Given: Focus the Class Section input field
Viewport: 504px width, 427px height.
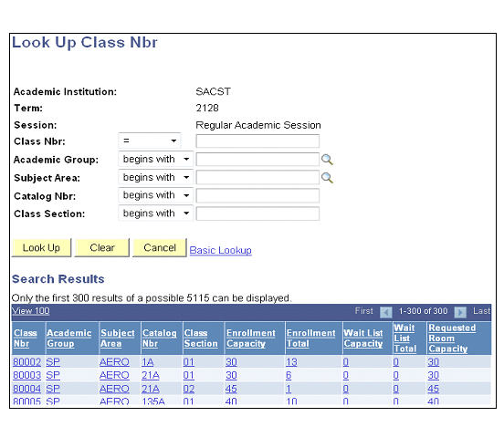Looking at the screenshot, I should pyautogui.click(x=257, y=213).
